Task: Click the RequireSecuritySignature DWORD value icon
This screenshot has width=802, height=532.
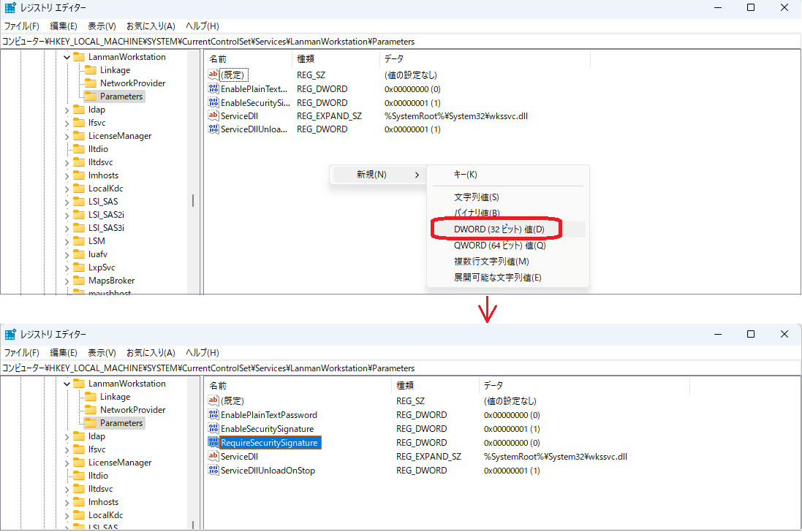Action: (x=213, y=442)
